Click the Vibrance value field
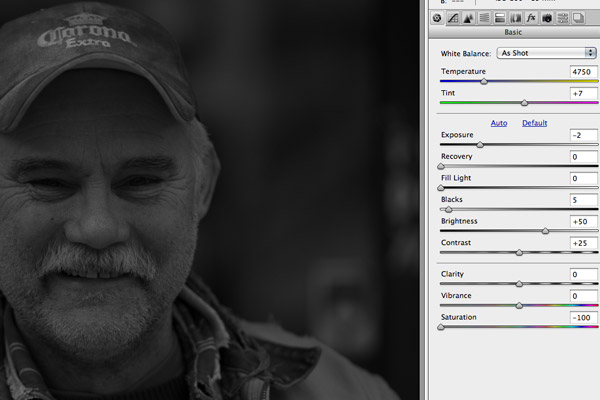This screenshot has height=400, width=600. point(584,296)
